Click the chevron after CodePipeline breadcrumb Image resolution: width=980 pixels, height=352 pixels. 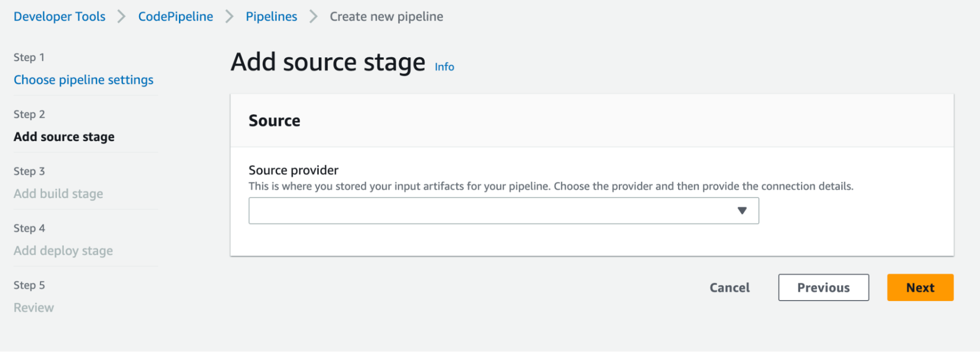[x=229, y=17]
